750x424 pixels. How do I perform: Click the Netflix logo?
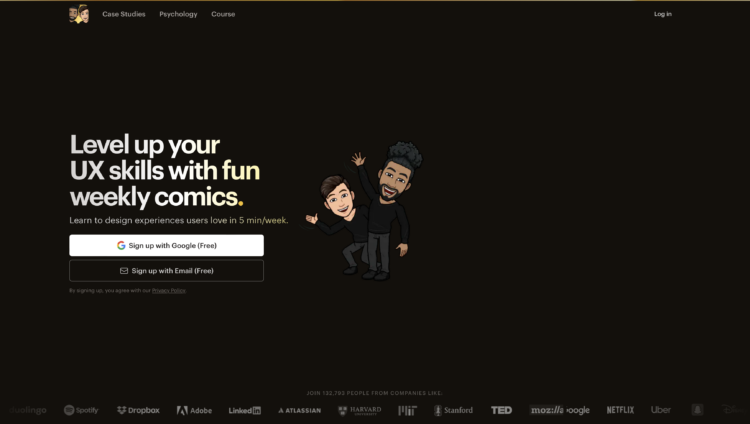coord(620,410)
